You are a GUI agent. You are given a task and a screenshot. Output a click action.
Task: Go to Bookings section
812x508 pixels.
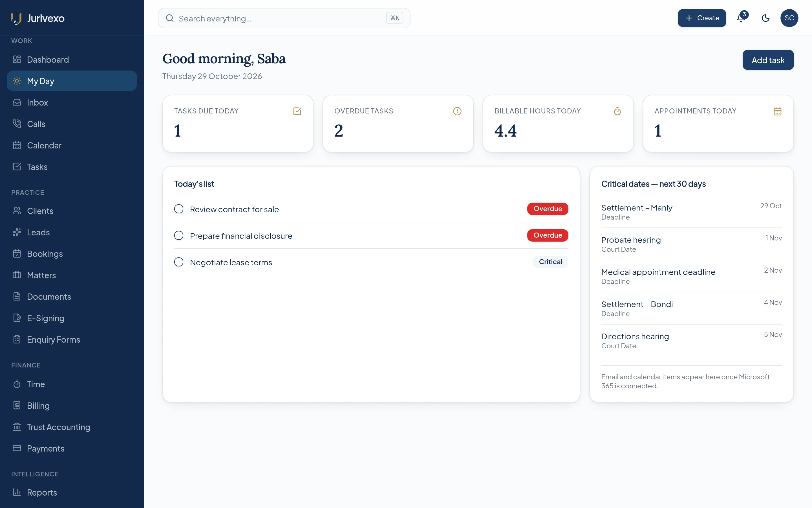tap(72, 254)
